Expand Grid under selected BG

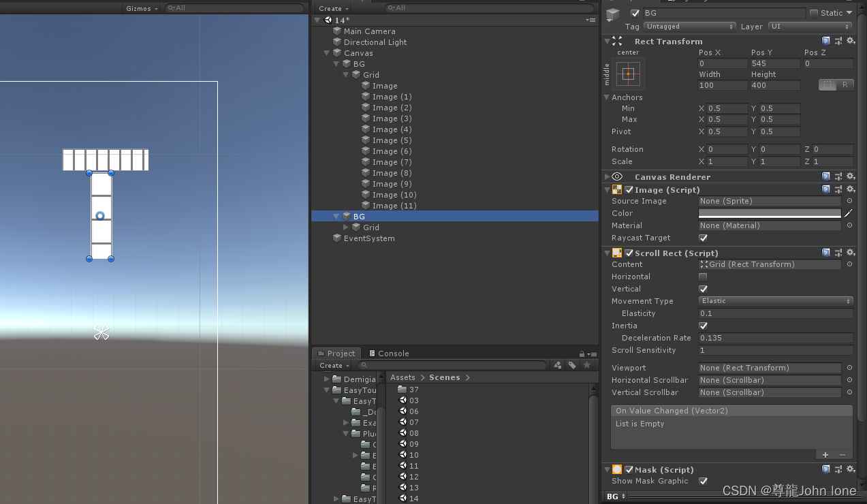[x=345, y=227]
